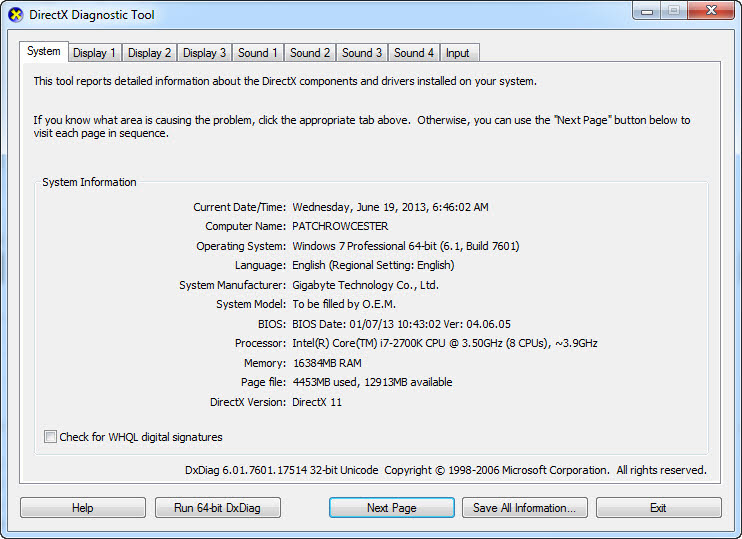742x539 pixels.
Task: Click the Gigabyte Technology Co., Ltd. value
Action: click(365, 285)
